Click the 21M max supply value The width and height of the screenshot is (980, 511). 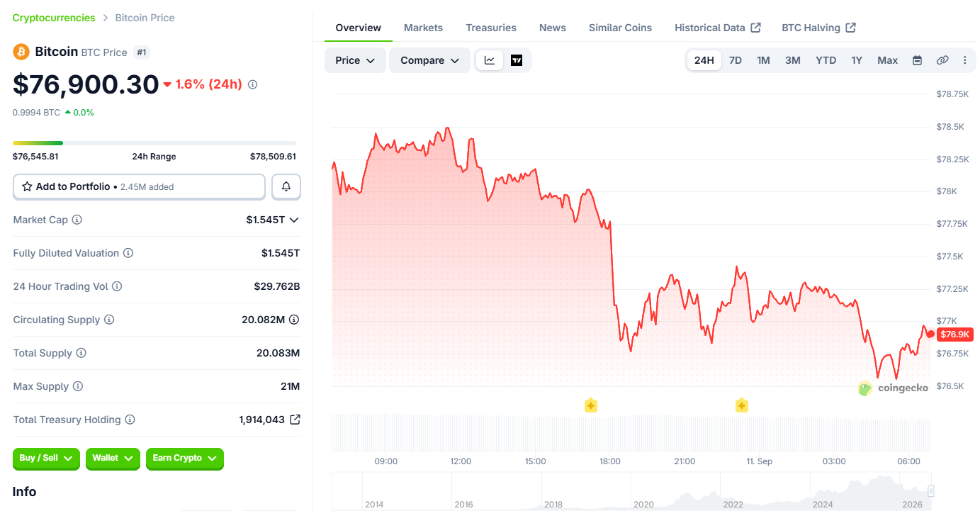coord(291,386)
